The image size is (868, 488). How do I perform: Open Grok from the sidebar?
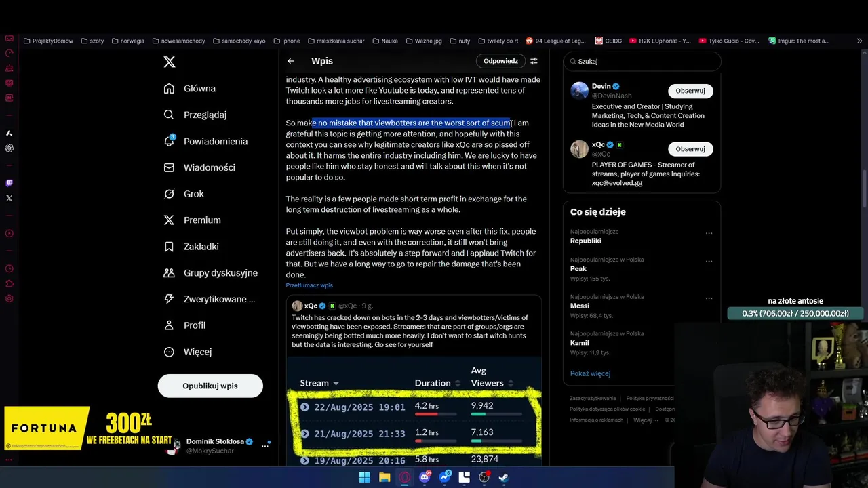coord(184,194)
